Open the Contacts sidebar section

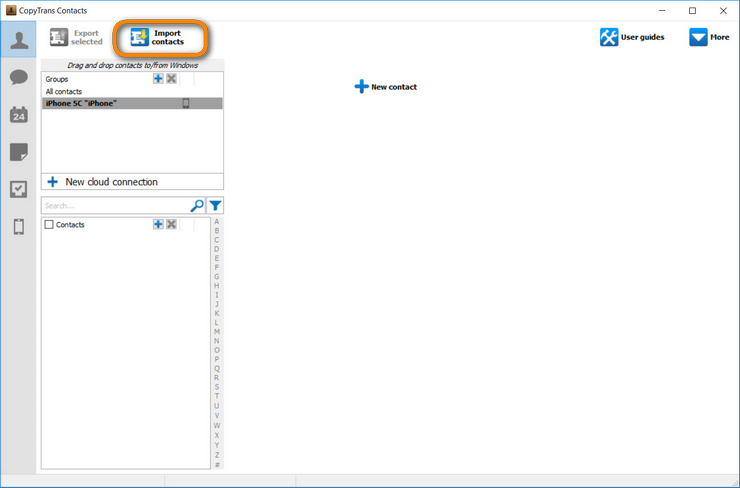click(18, 40)
